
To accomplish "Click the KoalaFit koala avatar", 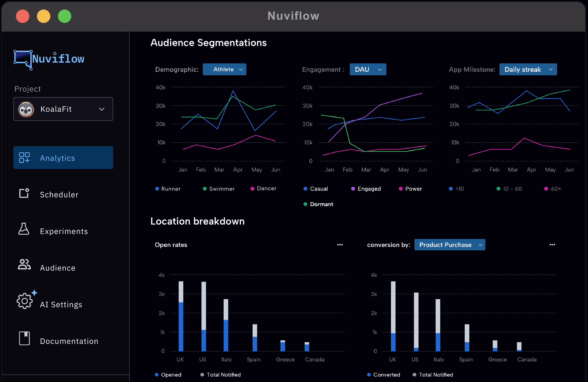I will tap(26, 109).
